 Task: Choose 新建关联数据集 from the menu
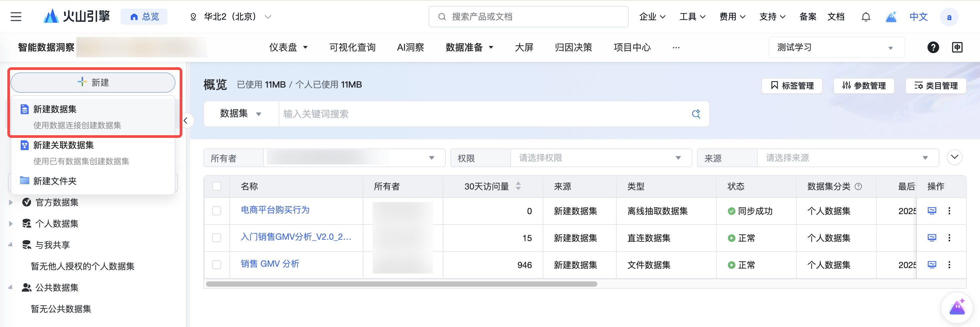[64, 145]
